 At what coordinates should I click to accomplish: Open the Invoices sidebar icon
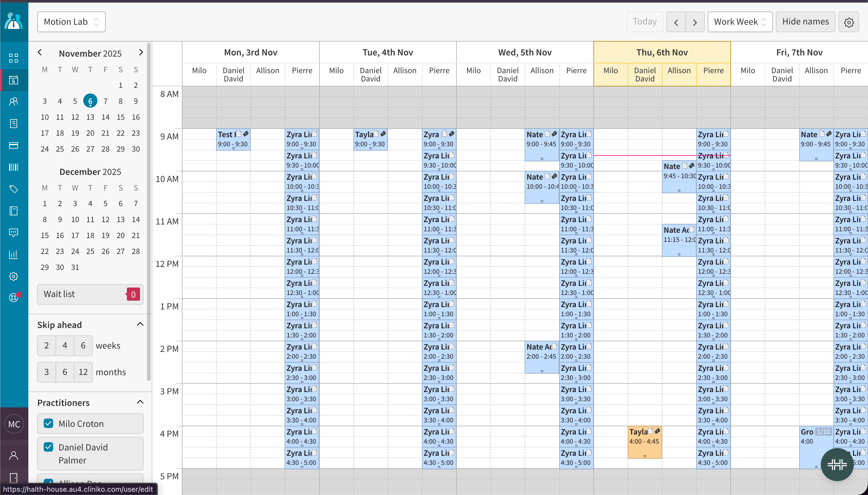[x=14, y=123]
